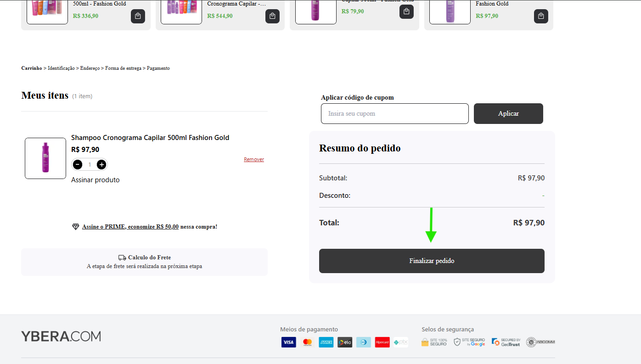This screenshot has width=641, height=364.
Task: Click the Selos de segurança label
Action: tap(448, 329)
